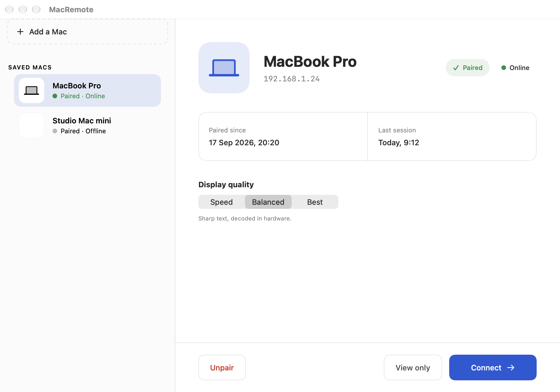Viewport: 560px width, 392px height.
Task: Click the Paired status badge label
Action: click(x=473, y=68)
